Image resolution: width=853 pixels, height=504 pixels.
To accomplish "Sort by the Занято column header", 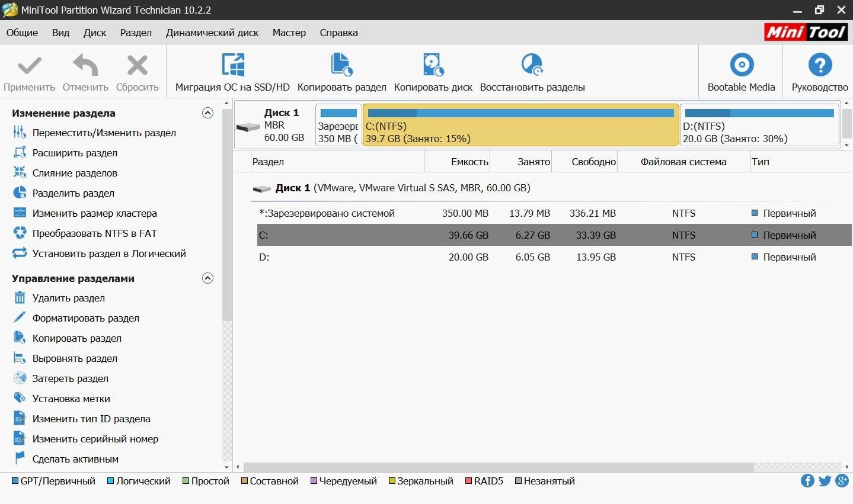I will [521, 162].
